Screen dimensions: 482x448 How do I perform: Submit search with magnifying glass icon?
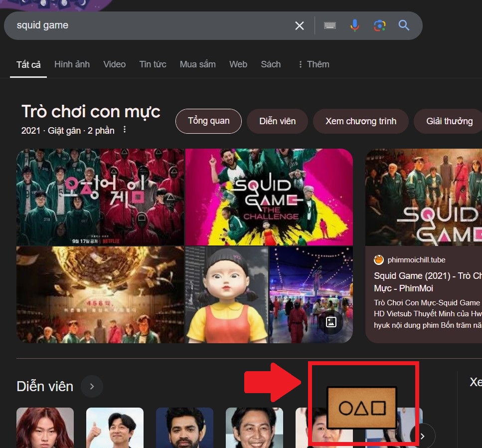click(x=404, y=25)
